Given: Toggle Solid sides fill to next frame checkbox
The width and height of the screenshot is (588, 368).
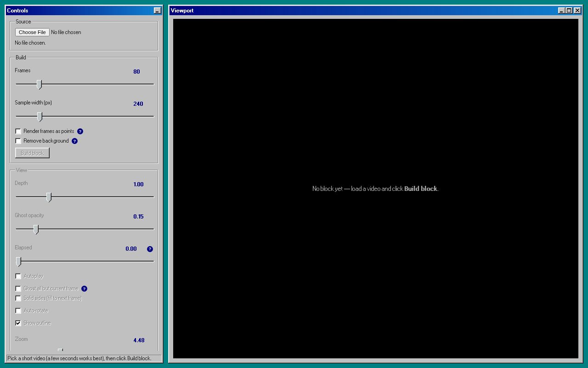Looking at the screenshot, I should coord(18,299).
